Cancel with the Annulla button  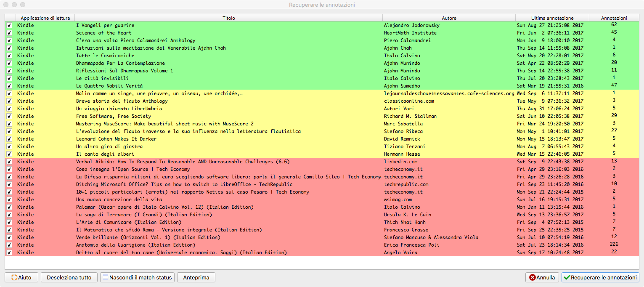pyautogui.click(x=542, y=277)
